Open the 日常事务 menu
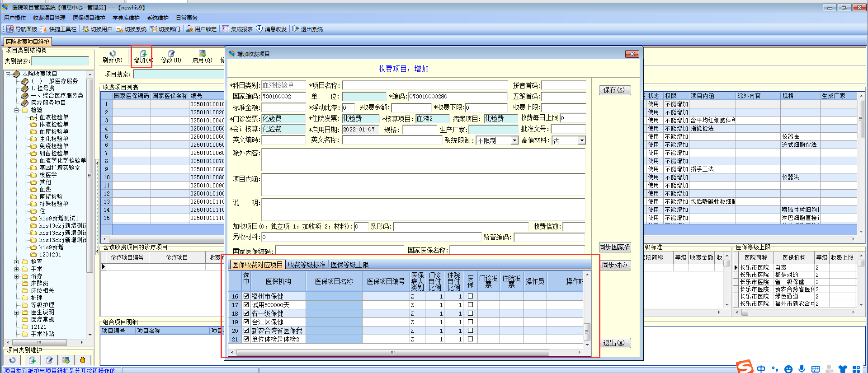Image resolution: width=868 pixels, height=373 pixels. point(187,18)
